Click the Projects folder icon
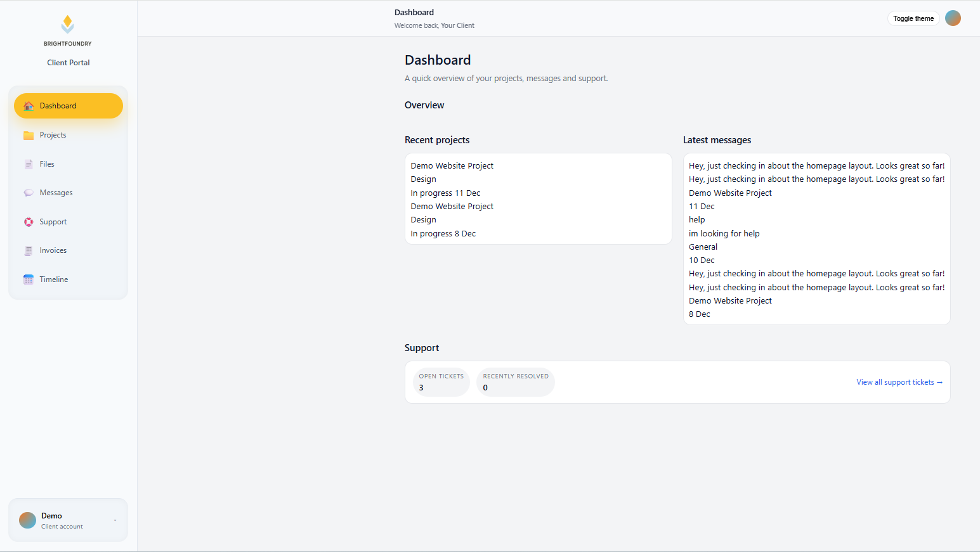Viewport: 980px width, 552px height. [x=29, y=135]
